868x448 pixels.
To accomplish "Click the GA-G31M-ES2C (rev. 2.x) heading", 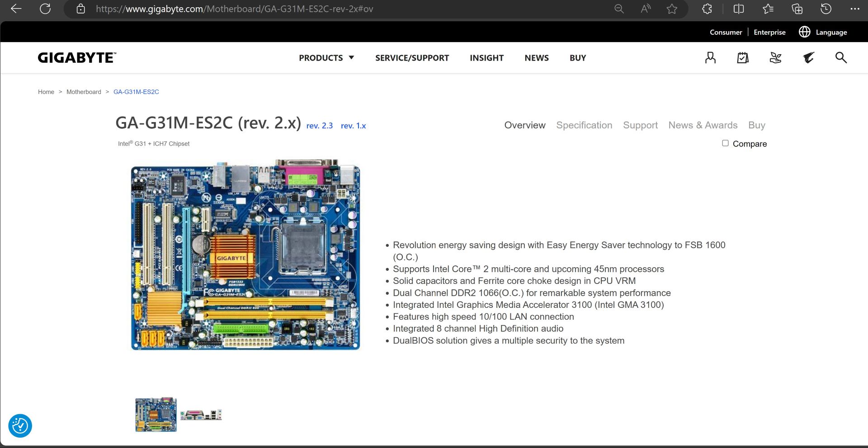I will pos(208,123).
